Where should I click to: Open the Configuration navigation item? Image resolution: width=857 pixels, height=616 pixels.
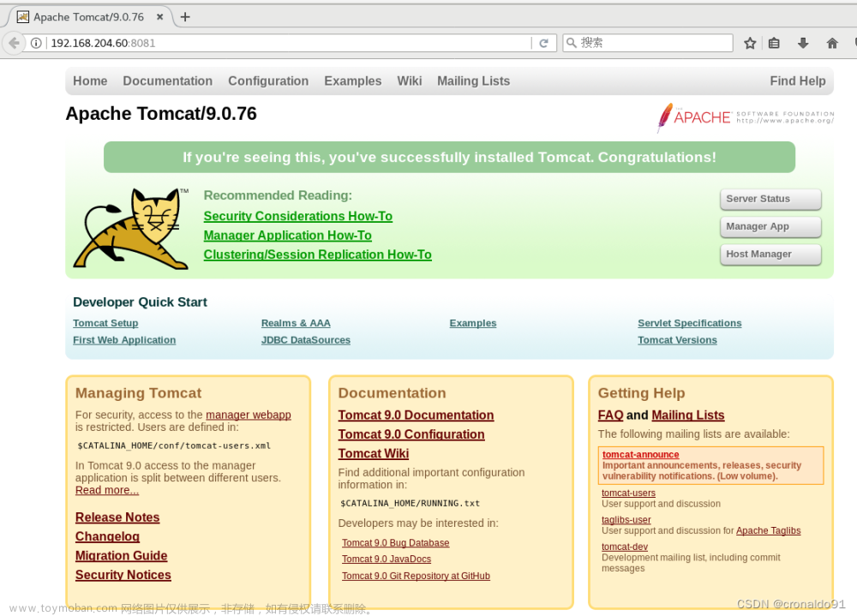268,81
